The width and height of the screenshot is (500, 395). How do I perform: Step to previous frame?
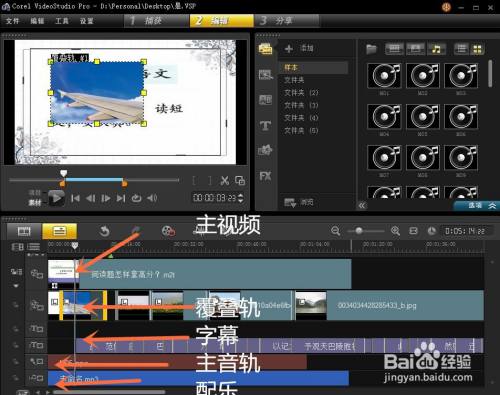pyautogui.click(x=90, y=198)
